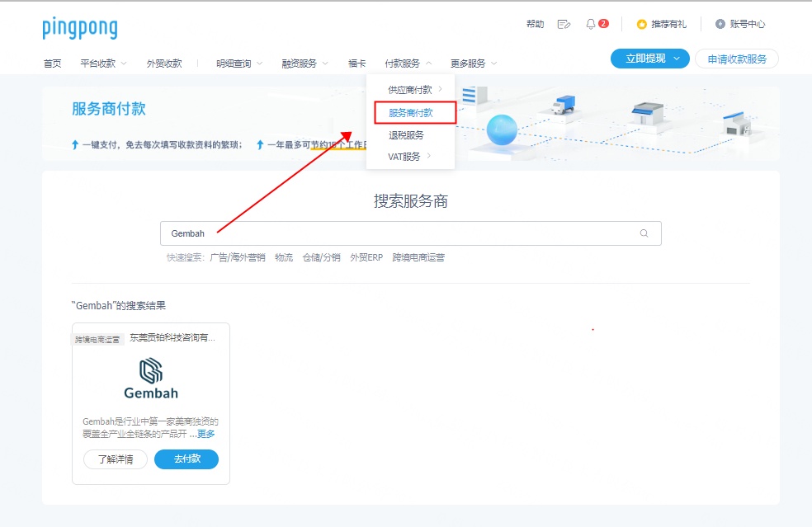Screen dimensions: 812x527
Task: Go to 首页 home tab
Action: [52, 64]
